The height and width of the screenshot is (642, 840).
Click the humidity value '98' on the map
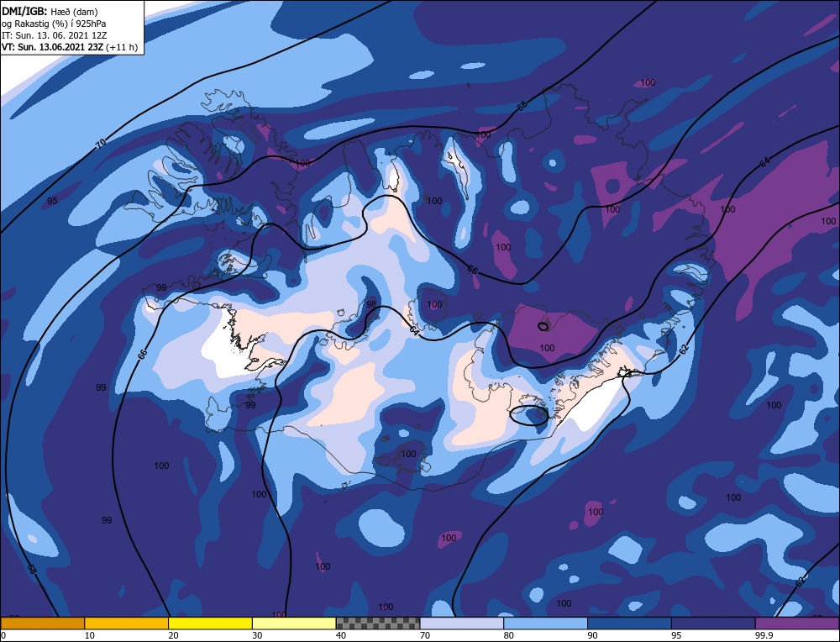371,304
